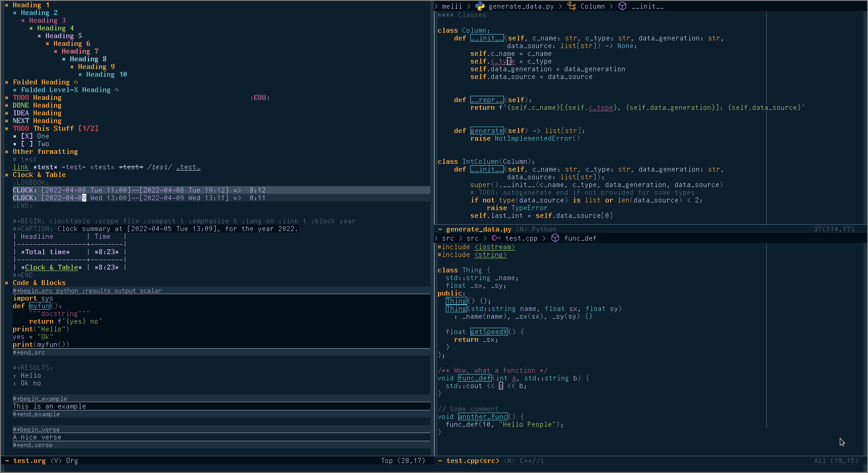This screenshot has height=473, width=868.
Task: Click the func_def breadcrumb segment
Action: tap(580, 238)
